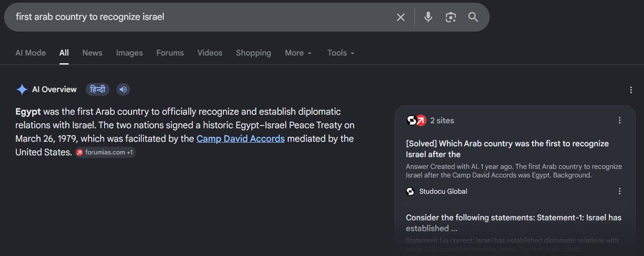The height and width of the screenshot is (256, 644).
Task: Start voice search with the microphone icon
Action: coord(428,17)
